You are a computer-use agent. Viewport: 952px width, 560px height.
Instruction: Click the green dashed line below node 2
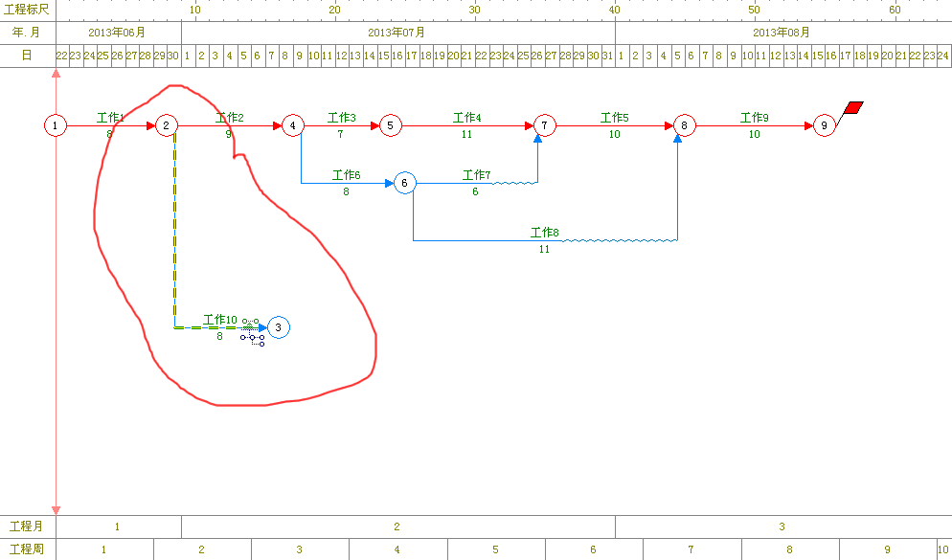tap(175, 231)
